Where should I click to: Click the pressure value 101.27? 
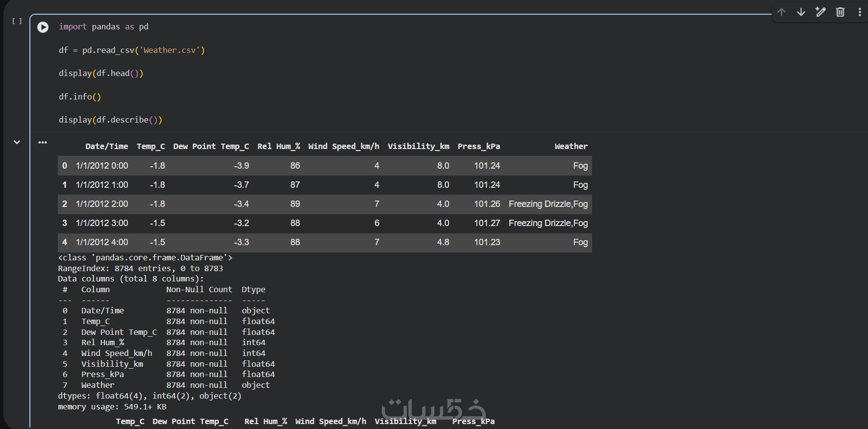[x=487, y=223]
